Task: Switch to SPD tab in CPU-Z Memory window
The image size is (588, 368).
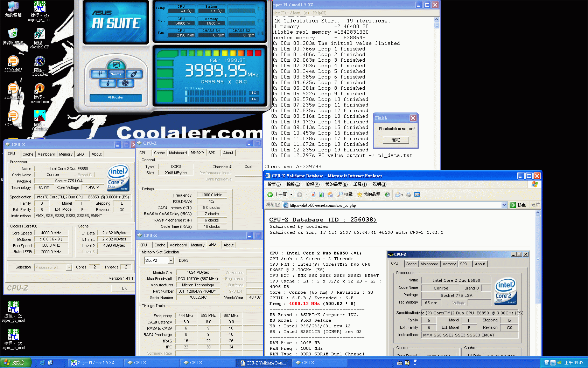Action: pos(212,153)
